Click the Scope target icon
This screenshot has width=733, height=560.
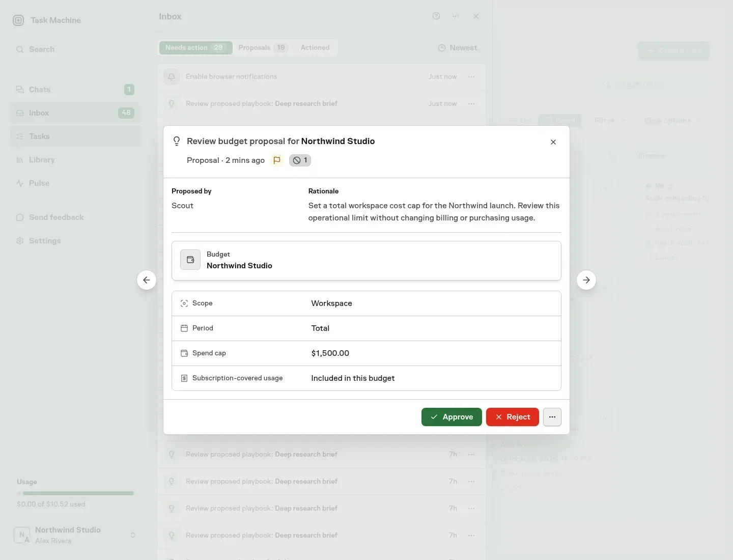tap(184, 303)
